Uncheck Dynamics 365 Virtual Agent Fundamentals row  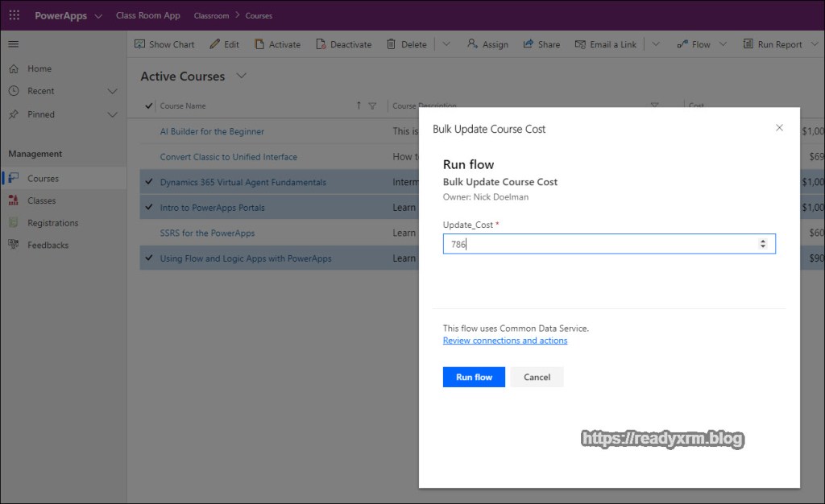[149, 182]
